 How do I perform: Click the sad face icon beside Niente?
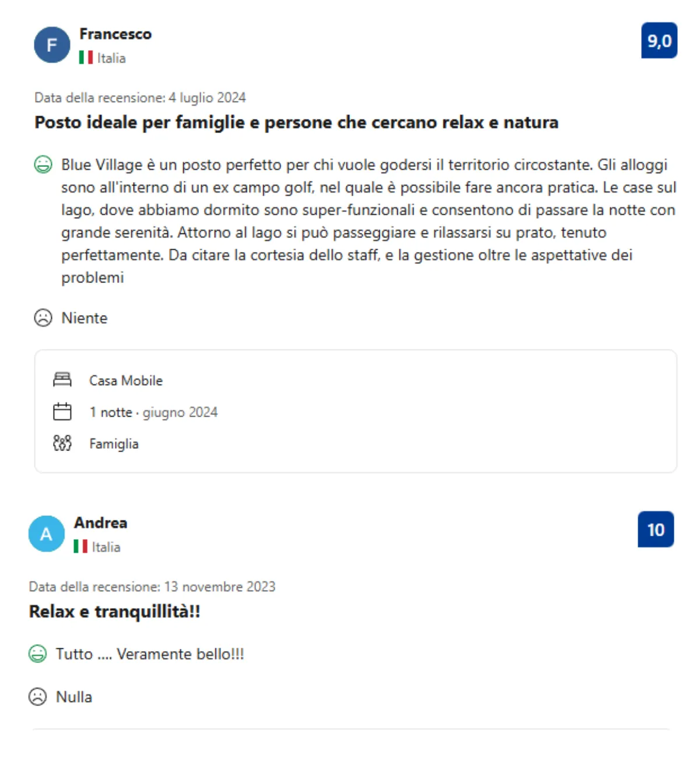tap(43, 318)
